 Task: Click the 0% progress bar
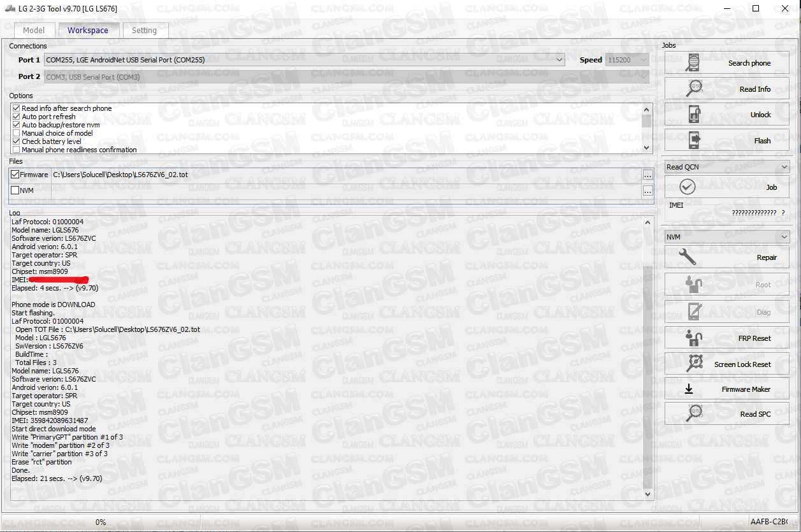pos(101,522)
